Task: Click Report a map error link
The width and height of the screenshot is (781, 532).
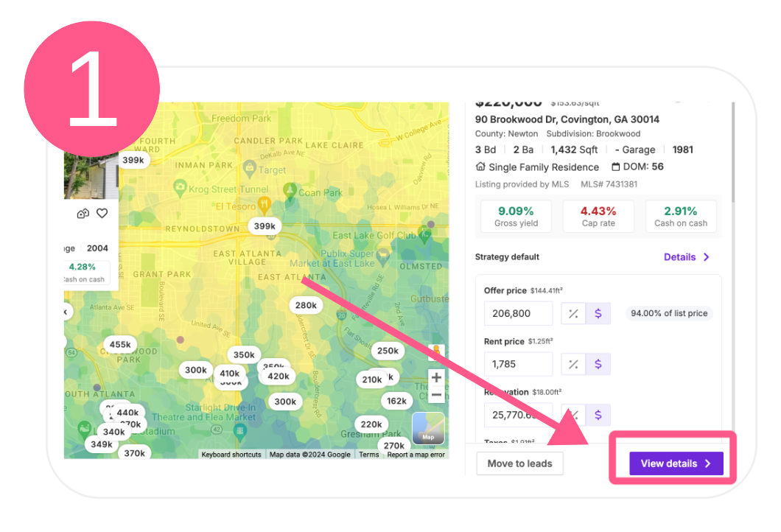Action: [416, 455]
